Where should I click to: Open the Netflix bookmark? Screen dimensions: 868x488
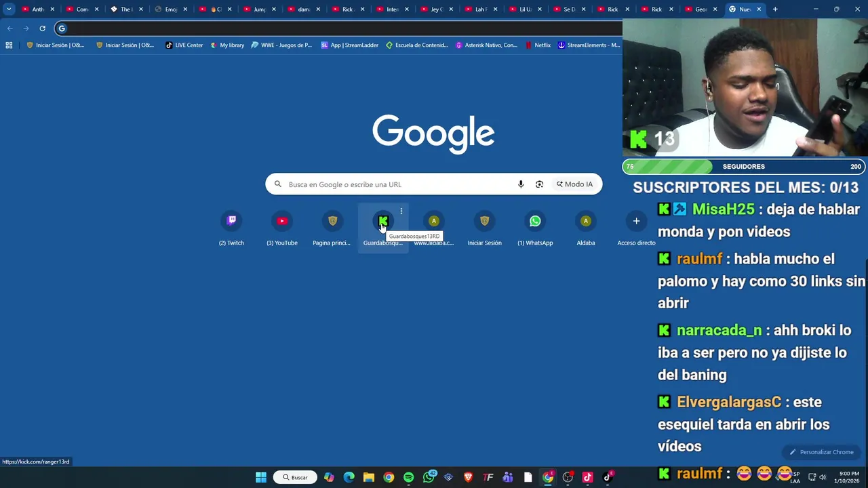coord(538,45)
